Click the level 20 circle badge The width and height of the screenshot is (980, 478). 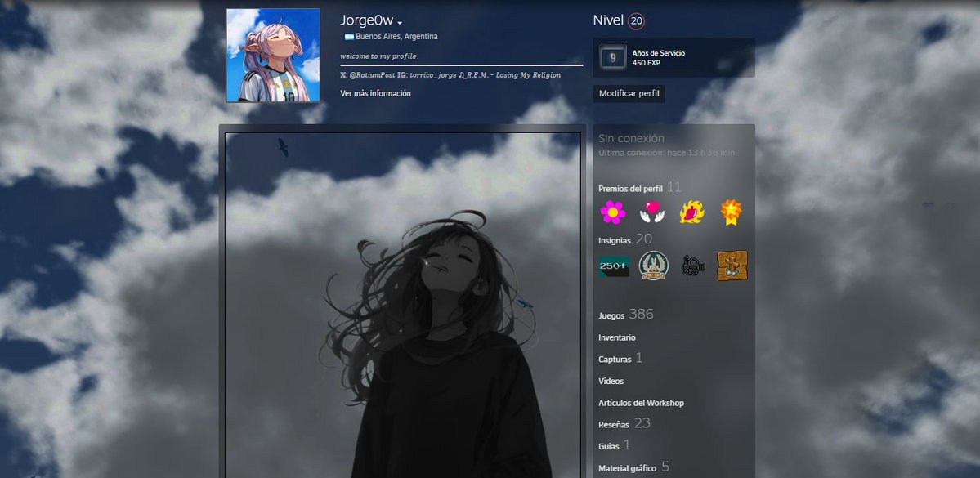pos(636,21)
